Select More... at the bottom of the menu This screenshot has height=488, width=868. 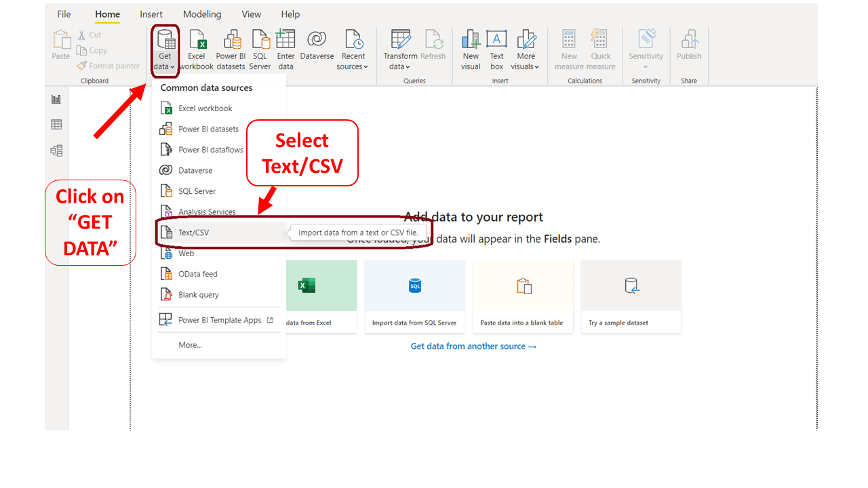(189, 344)
